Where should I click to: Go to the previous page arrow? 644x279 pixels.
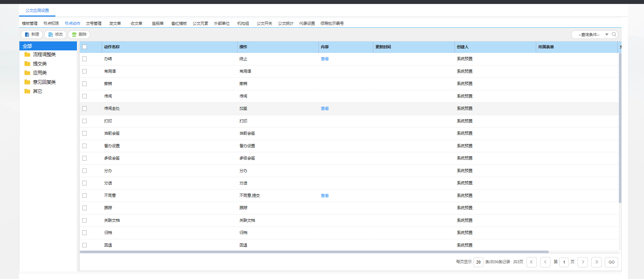[545, 262]
